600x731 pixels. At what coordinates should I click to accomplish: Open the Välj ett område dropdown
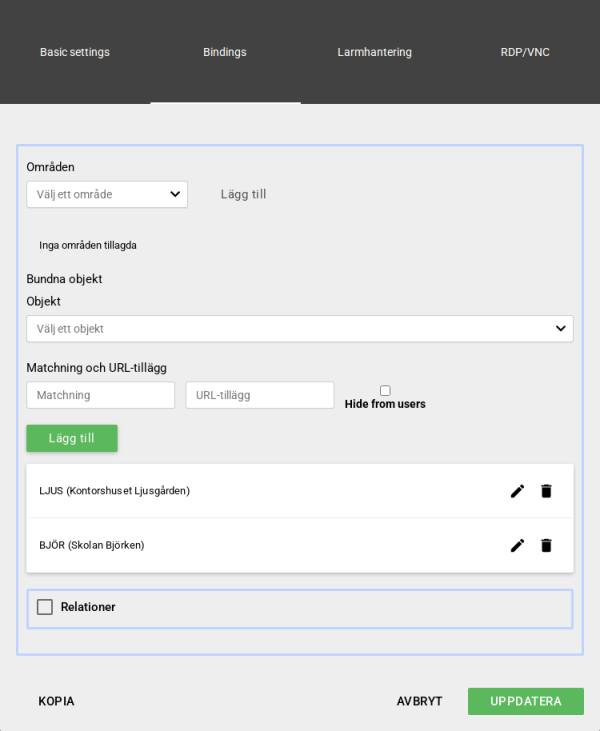click(107, 194)
